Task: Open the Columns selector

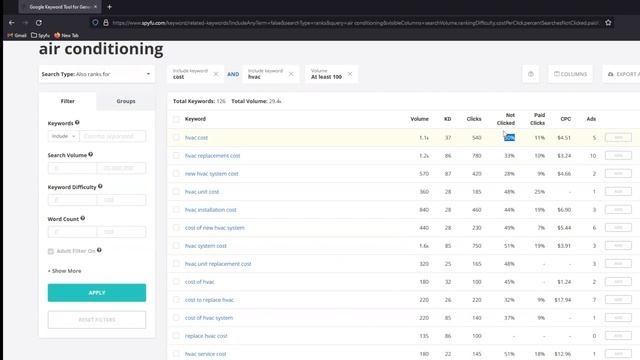Action: pyautogui.click(x=570, y=74)
